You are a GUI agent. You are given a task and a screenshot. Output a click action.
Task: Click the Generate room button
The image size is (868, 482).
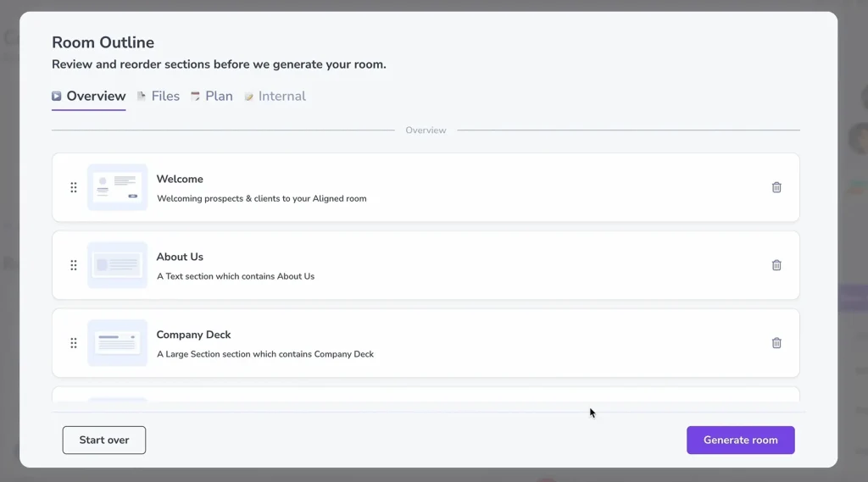pos(741,440)
